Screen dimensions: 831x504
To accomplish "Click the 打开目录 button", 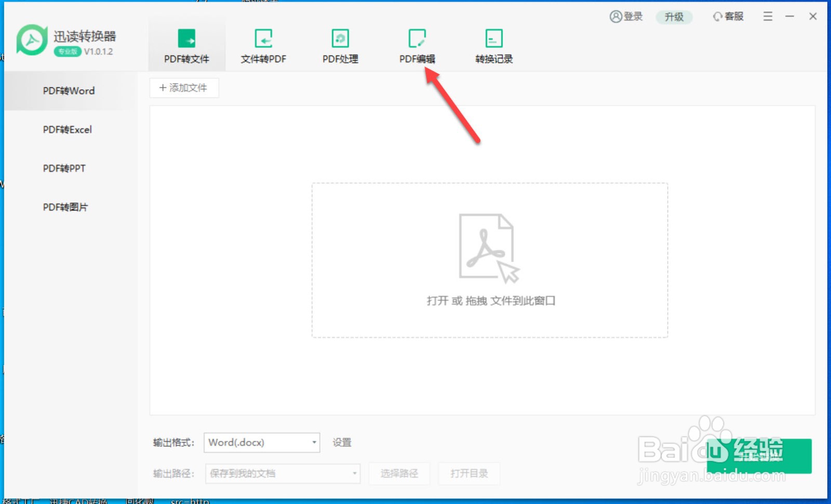I will coord(469,473).
